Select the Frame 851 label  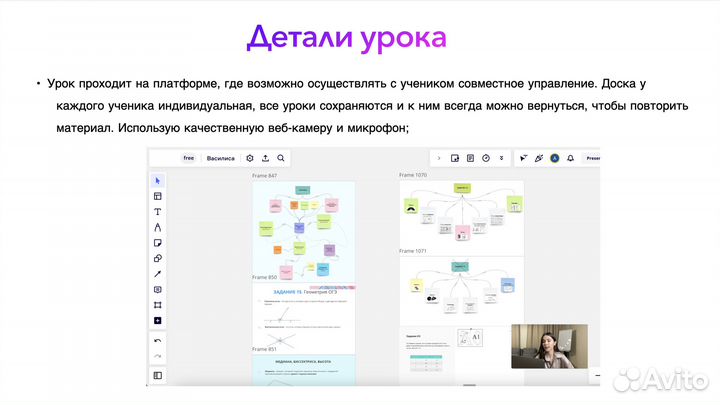pyautogui.click(x=264, y=349)
